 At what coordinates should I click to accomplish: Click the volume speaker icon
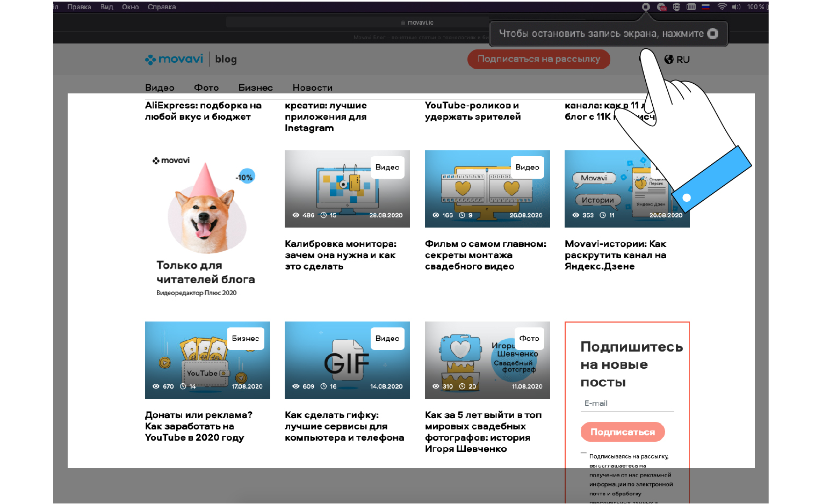[736, 7]
